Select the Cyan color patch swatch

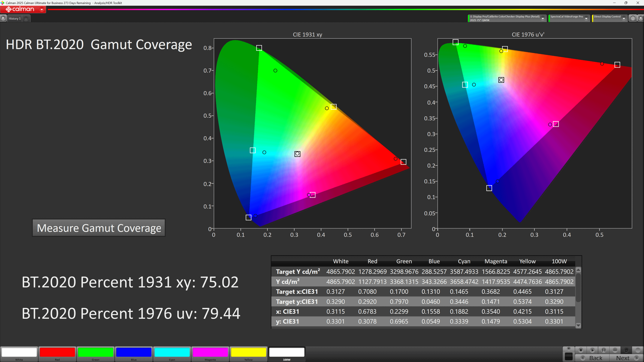pos(172,352)
